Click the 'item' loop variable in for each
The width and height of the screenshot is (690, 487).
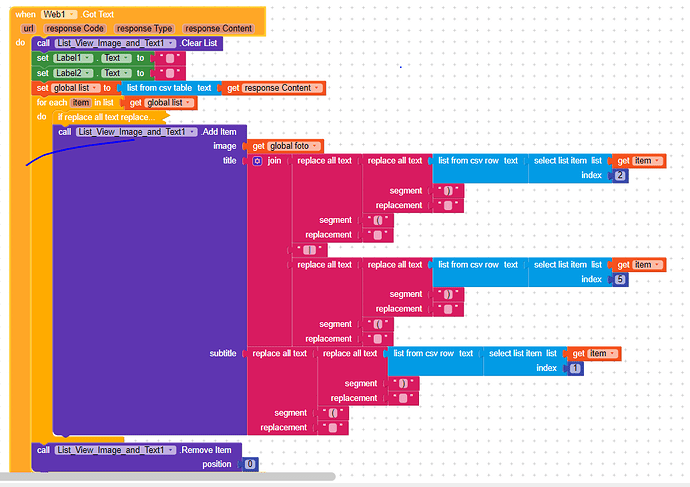[x=81, y=103]
